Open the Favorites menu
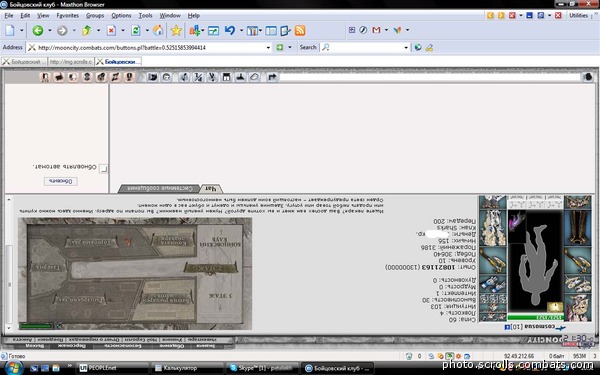Viewport: 600px width, 375px height. [67, 16]
